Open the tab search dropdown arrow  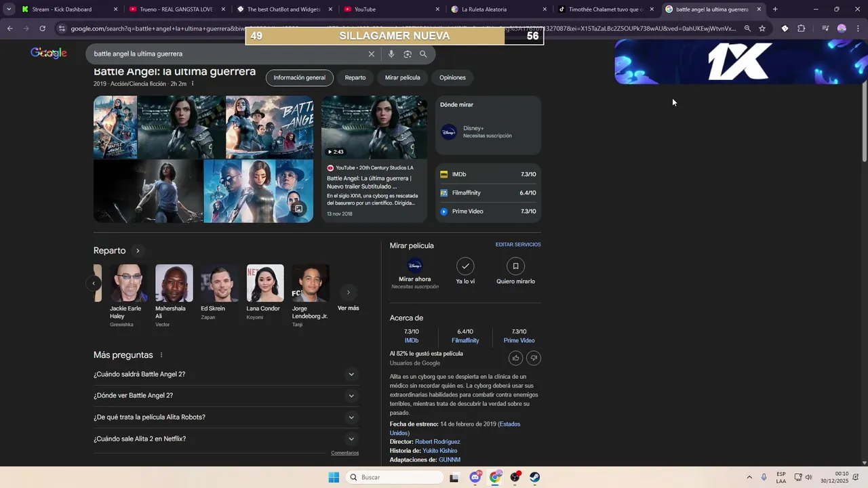pyautogui.click(x=8, y=9)
